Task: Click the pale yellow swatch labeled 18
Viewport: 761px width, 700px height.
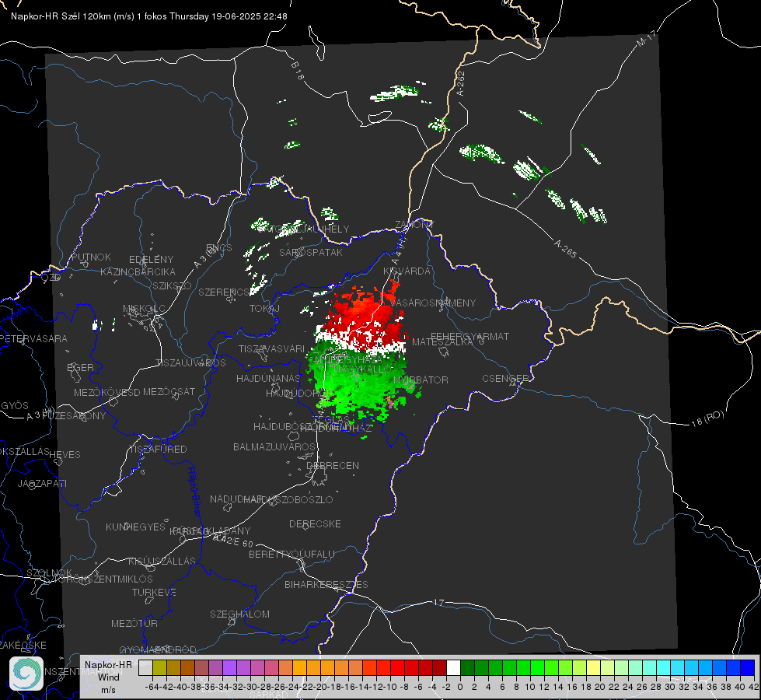Action: tap(594, 668)
